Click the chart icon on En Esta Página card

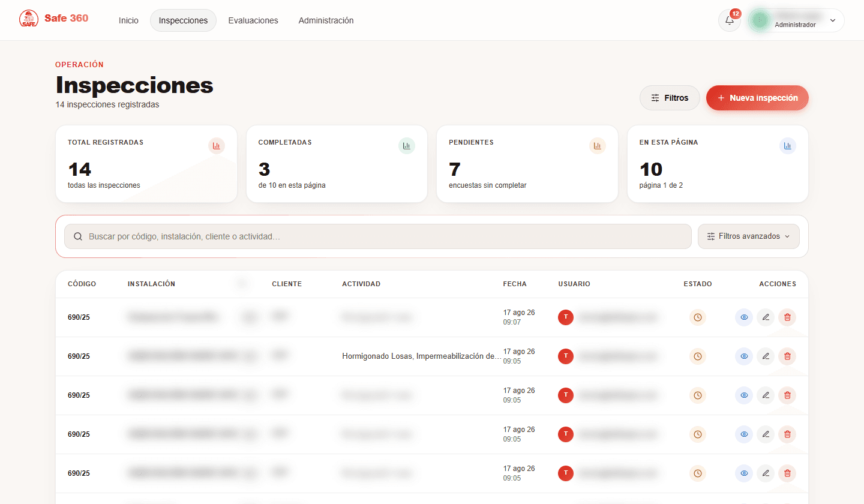[788, 146]
